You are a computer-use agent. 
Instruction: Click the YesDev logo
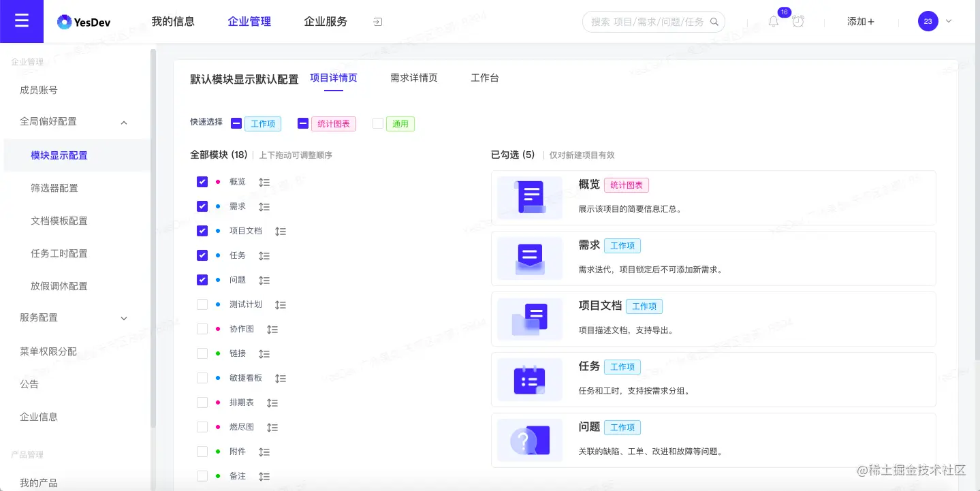[x=83, y=21]
